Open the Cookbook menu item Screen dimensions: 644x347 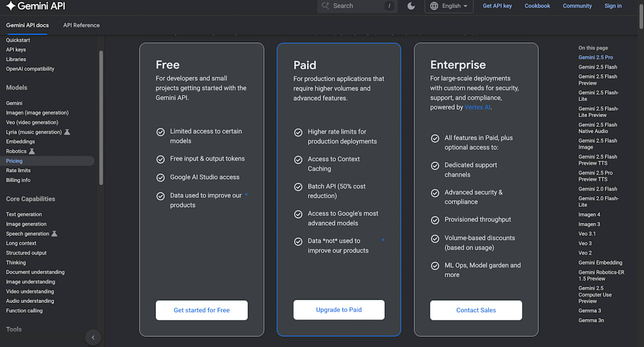(x=537, y=6)
